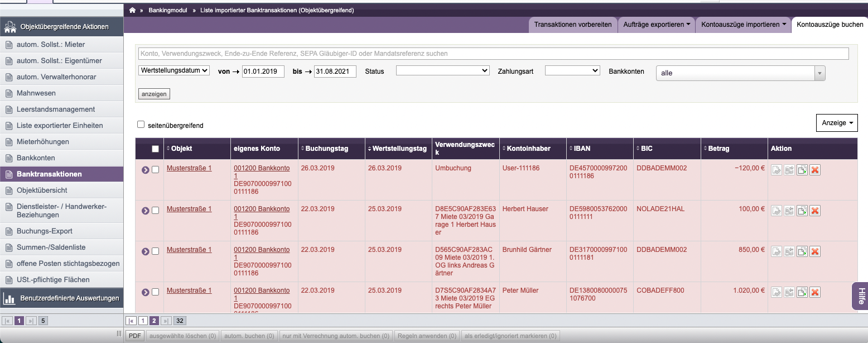Viewport: 868px width, 343px height.
Task: Click the copy document icon for Herbert Hauser row
Action: pos(802,211)
